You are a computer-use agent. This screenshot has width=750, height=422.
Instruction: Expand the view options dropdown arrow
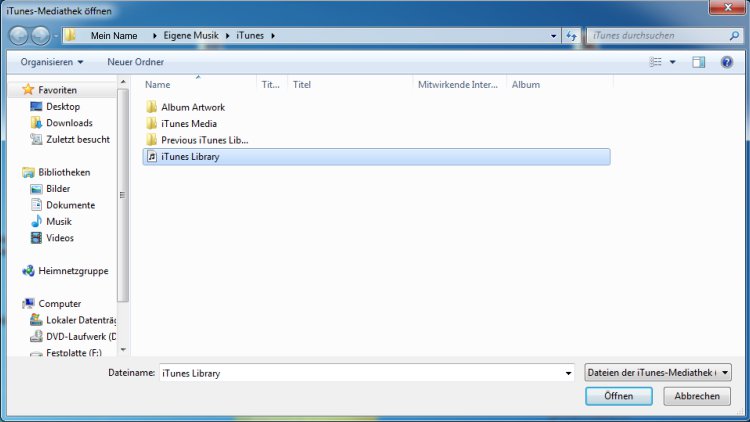coord(673,62)
